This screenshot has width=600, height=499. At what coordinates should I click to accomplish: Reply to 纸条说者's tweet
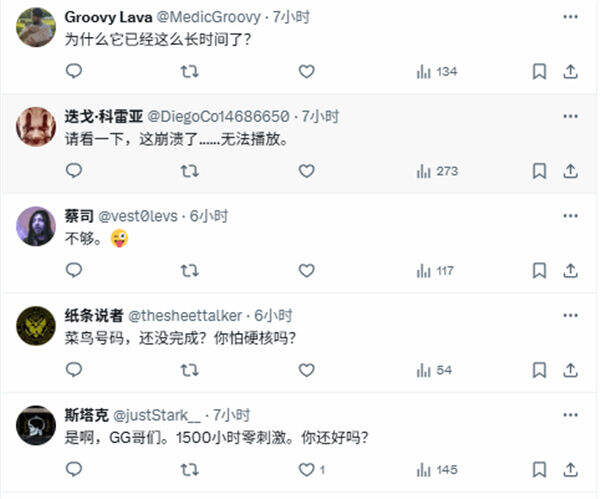[73, 370]
